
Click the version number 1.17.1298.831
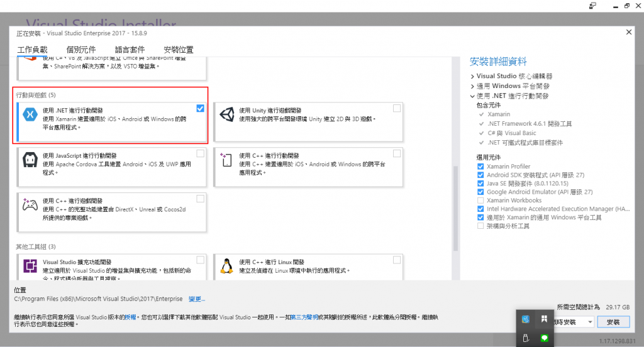coord(617,341)
